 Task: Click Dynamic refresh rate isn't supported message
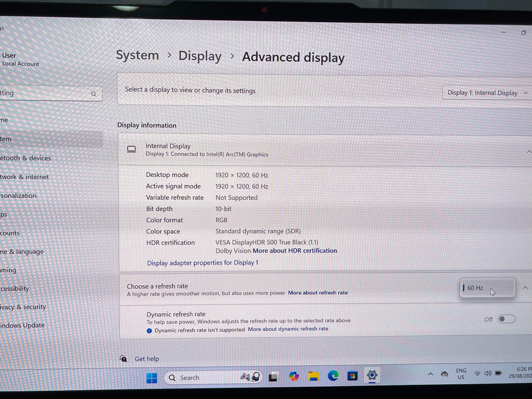pos(199,330)
